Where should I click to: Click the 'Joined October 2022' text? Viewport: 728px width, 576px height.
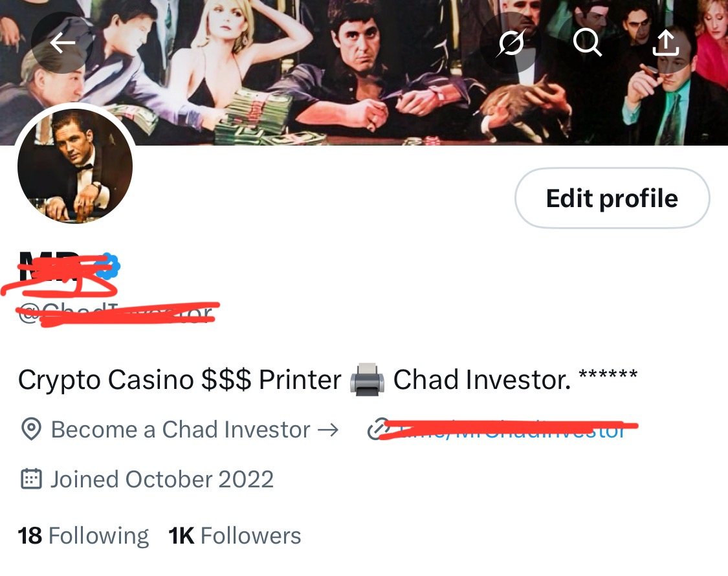[x=162, y=480]
